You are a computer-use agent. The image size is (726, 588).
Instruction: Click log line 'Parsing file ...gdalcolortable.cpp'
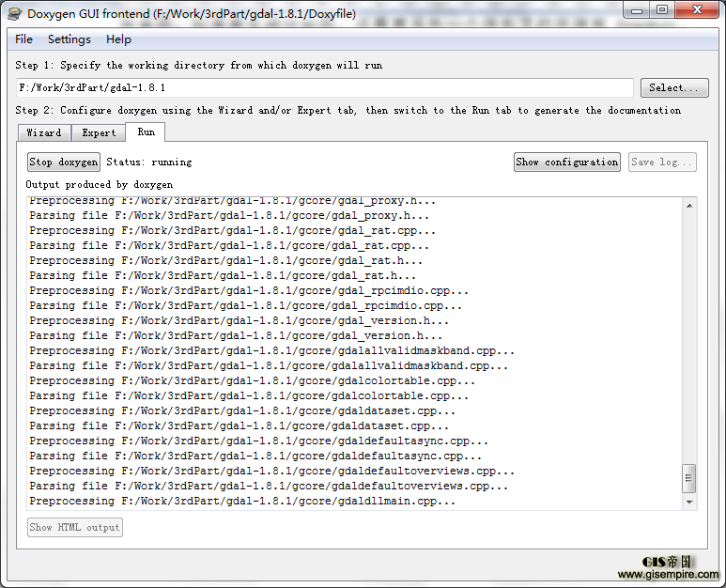249,396
